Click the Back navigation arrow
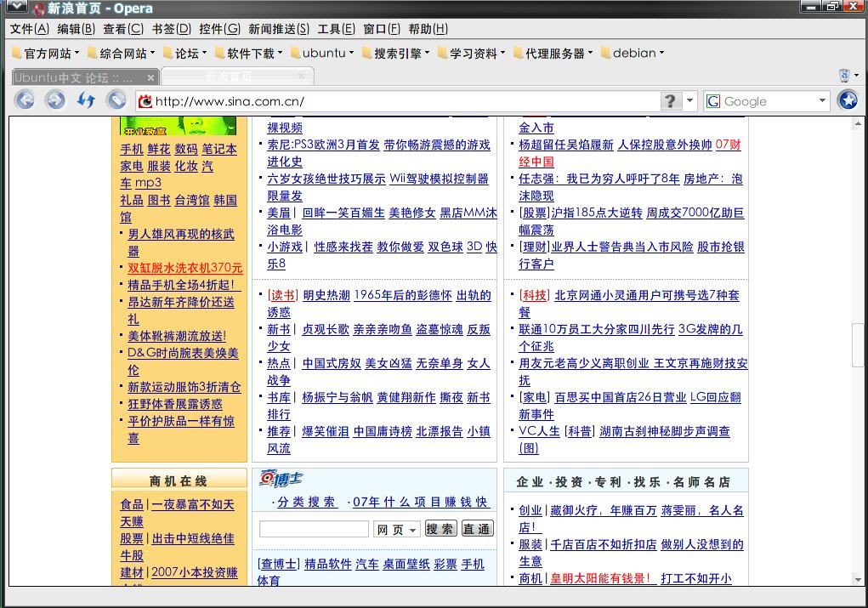 (25, 100)
